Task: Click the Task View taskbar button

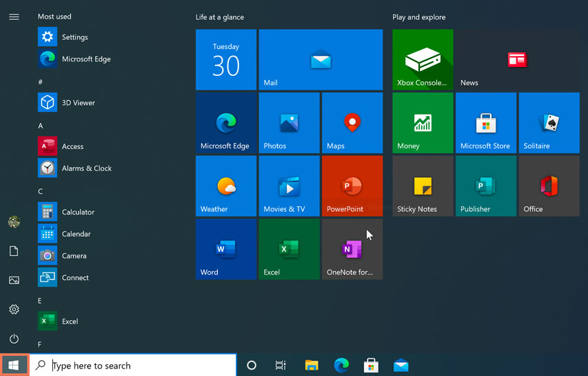Action: 281,366
